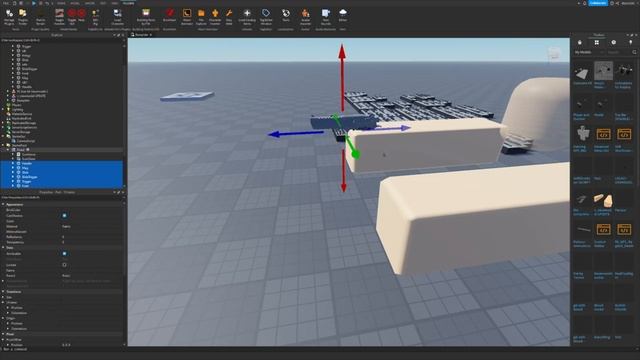640x360 pixels.
Task: Click the Transparency value field
Action: (92, 242)
